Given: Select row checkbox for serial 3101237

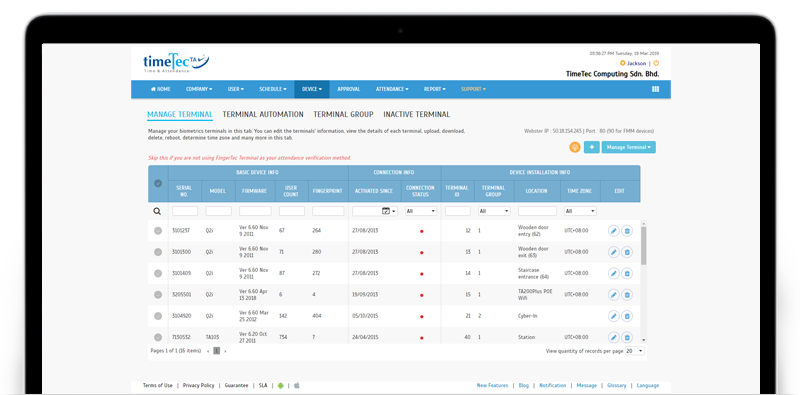Looking at the screenshot, I should [158, 231].
